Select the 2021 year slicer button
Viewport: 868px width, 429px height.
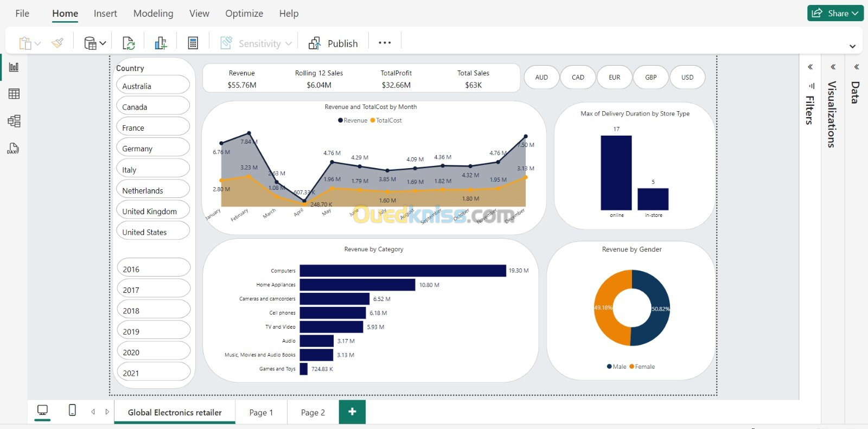154,372
